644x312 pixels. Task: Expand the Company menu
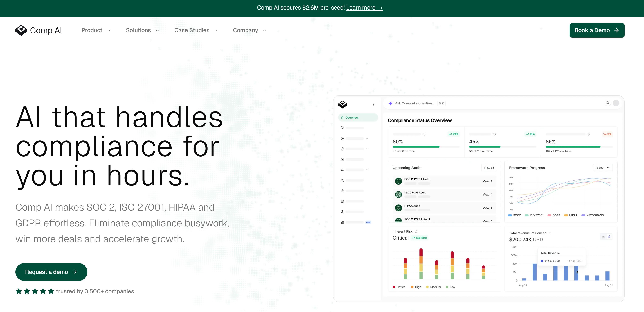[x=249, y=30]
